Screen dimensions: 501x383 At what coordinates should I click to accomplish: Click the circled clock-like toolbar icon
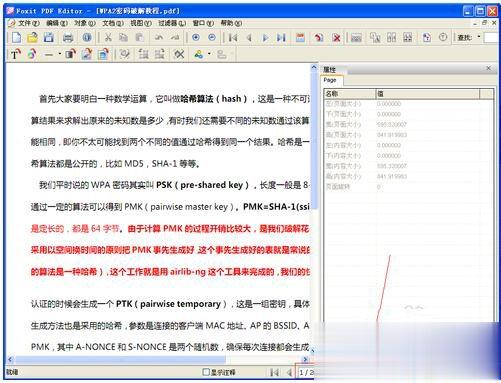tap(443, 37)
